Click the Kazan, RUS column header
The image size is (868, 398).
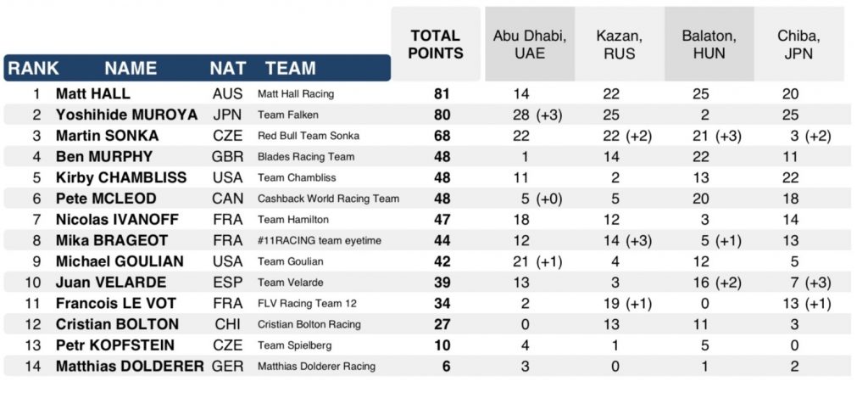tap(619, 44)
